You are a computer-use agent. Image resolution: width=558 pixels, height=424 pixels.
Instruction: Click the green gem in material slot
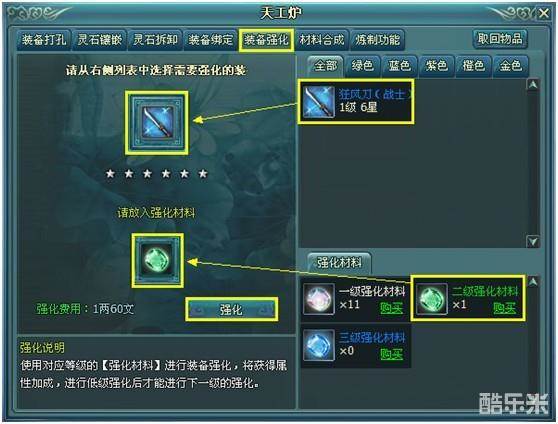(x=158, y=261)
